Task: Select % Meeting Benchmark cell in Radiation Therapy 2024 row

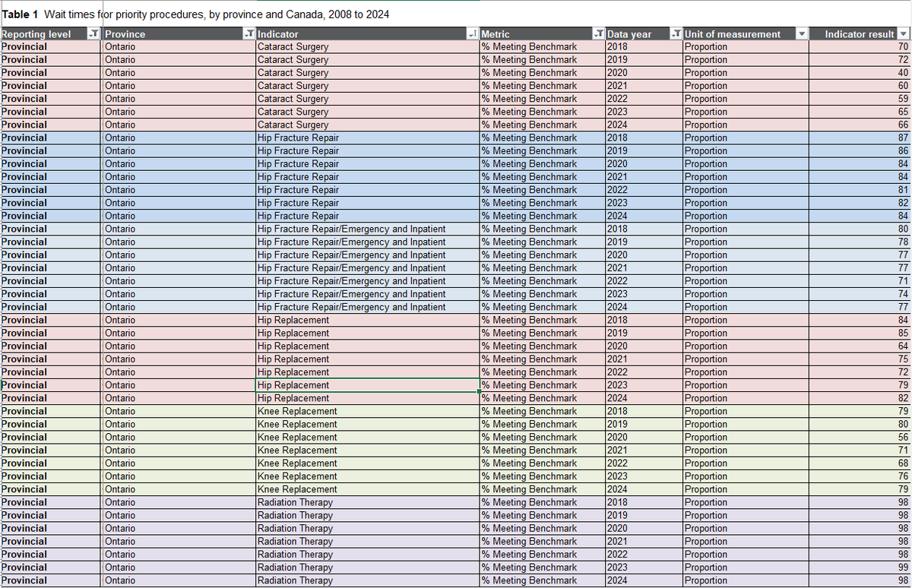Action: [x=543, y=580]
